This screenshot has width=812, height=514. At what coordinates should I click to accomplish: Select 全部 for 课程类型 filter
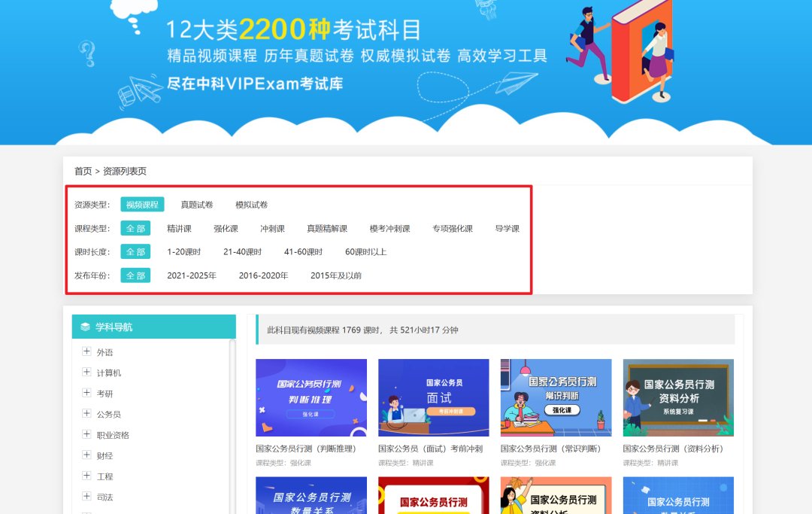click(135, 229)
